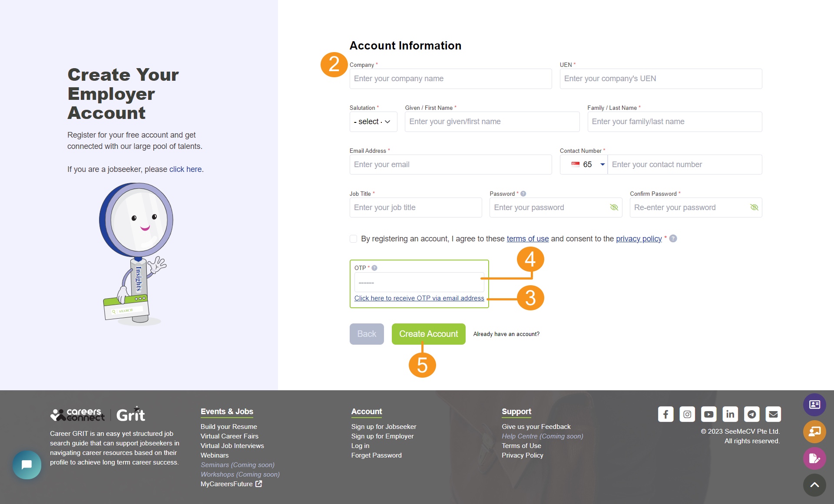The height and width of the screenshot is (504, 834).
Task: Check the terms of use agreement checkbox
Action: tap(353, 239)
